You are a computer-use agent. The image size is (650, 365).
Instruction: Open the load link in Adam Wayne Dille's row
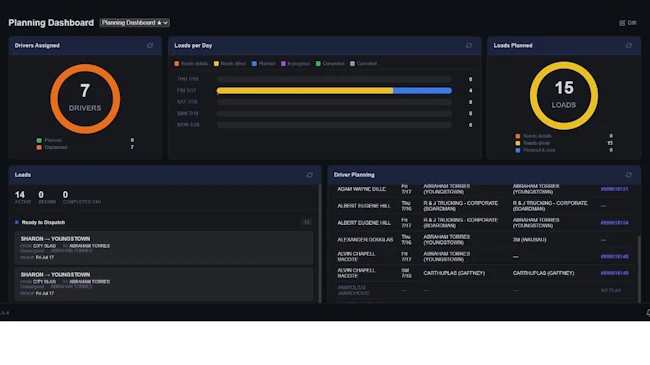pos(614,189)
